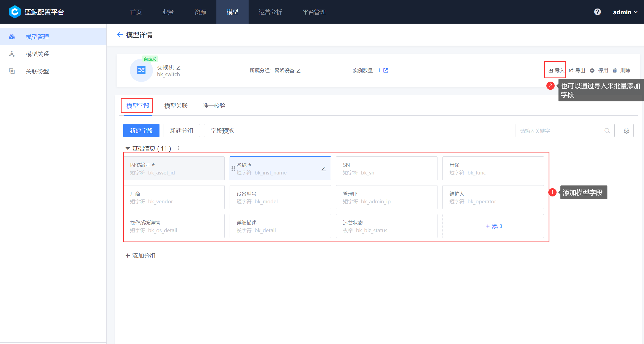Click the 停用 disable button

tap(599, 70)
